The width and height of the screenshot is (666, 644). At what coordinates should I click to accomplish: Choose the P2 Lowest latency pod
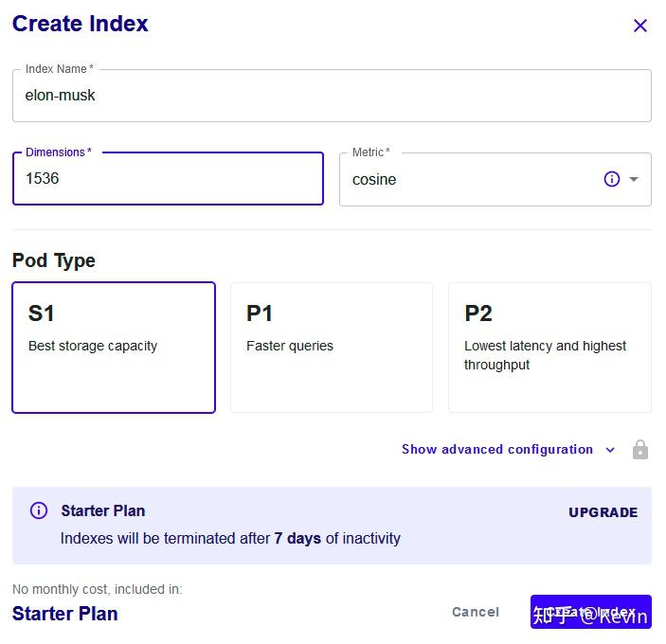[549, 347]
